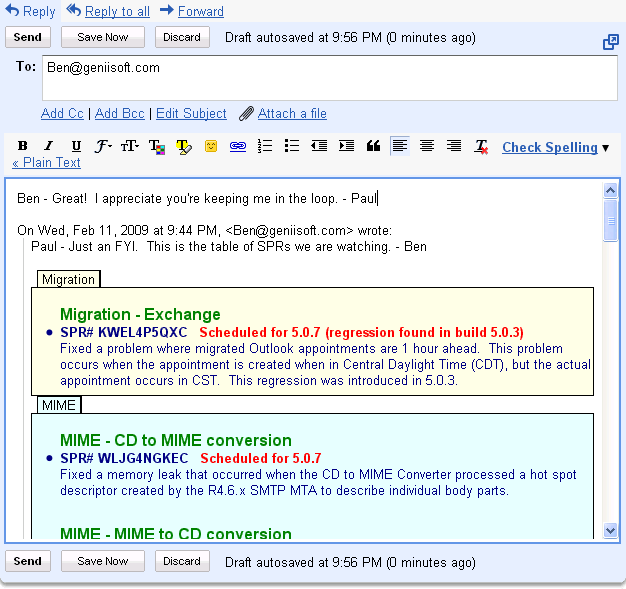Insert an emoticon smiley
626x589 pixels.
(x=211, y=146)
